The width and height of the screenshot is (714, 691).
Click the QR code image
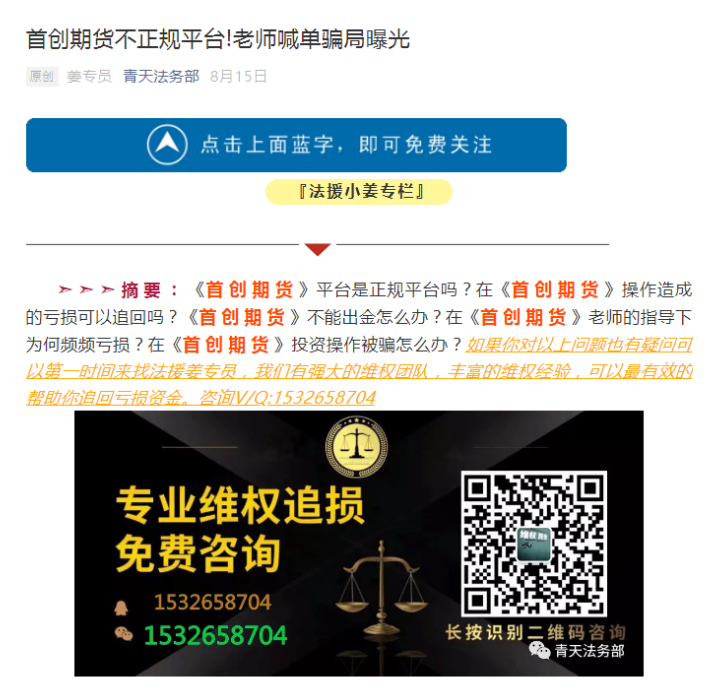534,544
